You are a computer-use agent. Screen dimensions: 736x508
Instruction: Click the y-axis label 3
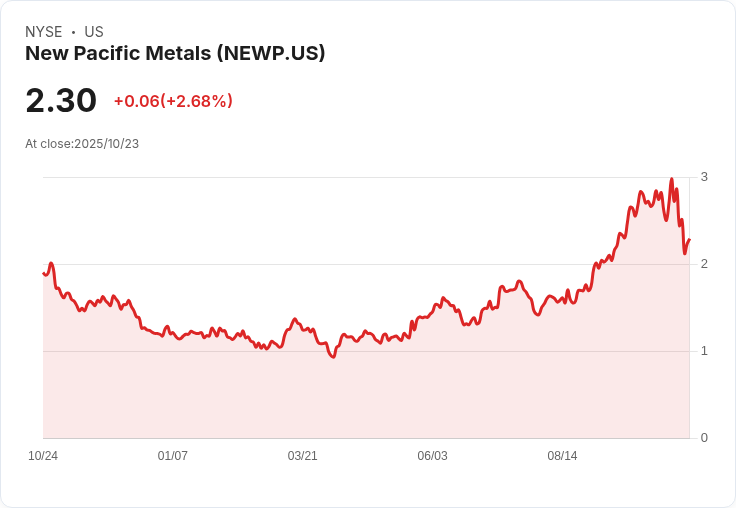point(704,177)
